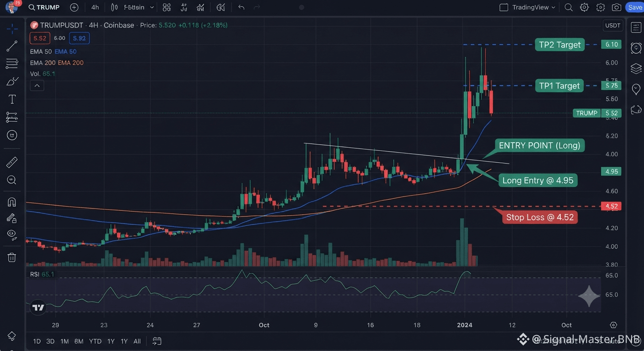Open the 4h interval selector
644x351 pixels.
coord(95,7)
